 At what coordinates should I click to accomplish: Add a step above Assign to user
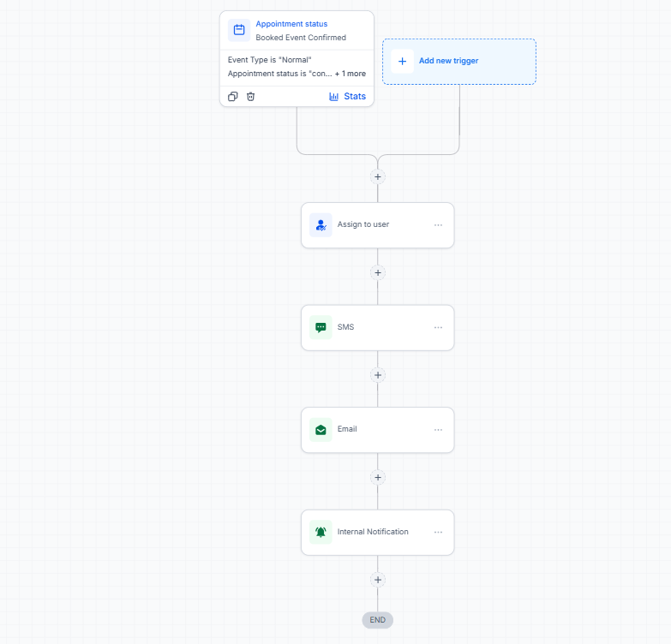click(x=378, y=176)
